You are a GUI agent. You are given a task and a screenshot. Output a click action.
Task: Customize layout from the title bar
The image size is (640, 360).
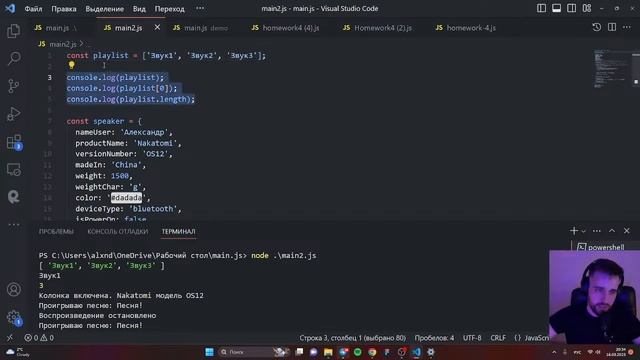(587, 8)
